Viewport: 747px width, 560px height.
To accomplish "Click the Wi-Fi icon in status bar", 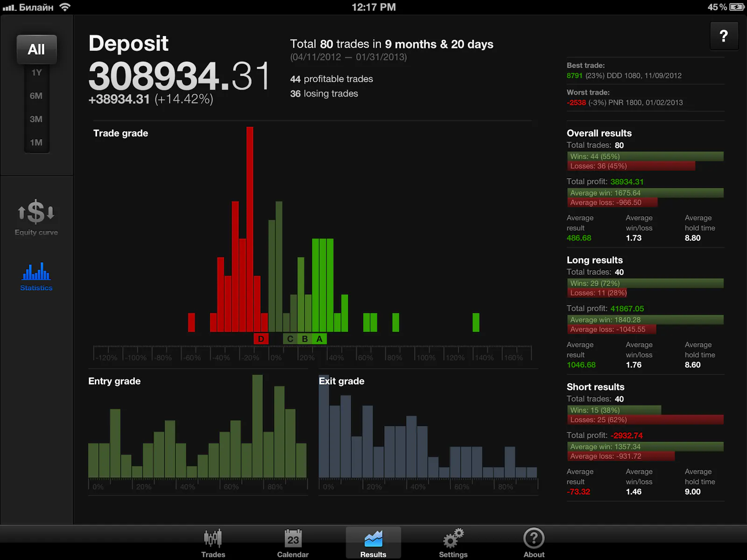I will tap(65, 7).
